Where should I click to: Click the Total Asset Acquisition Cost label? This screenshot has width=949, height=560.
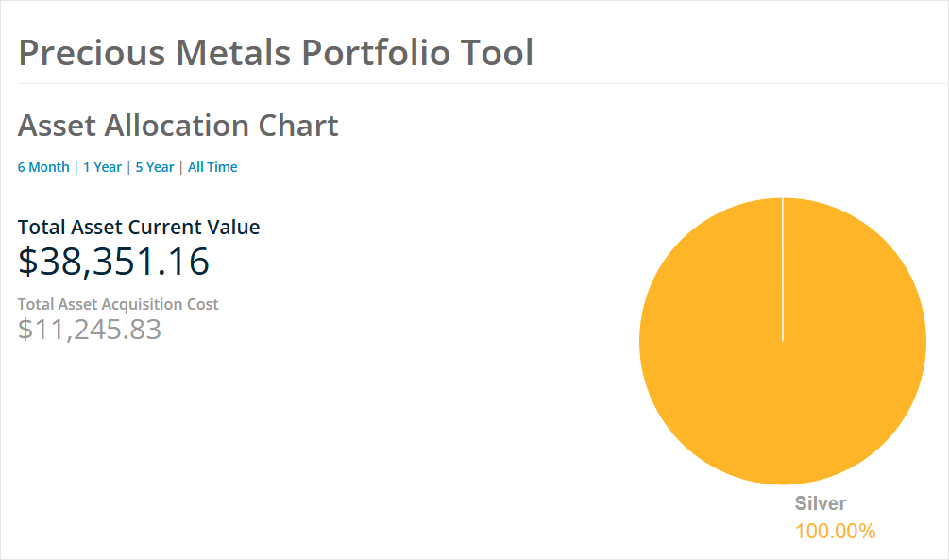click(x=118, y=304)
